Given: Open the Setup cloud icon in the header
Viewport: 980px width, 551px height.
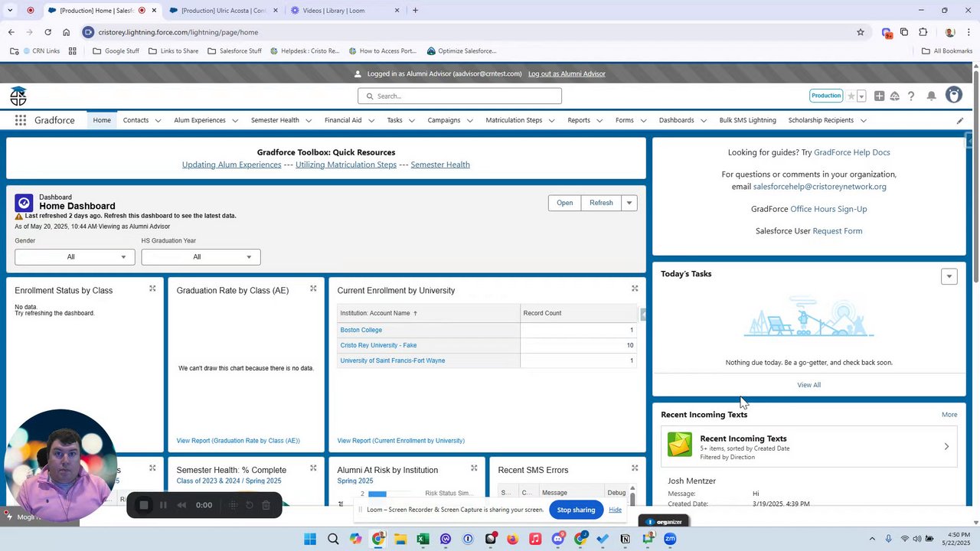Looking at the screenshot, I should pyautogui.click(x=894, y=96).
